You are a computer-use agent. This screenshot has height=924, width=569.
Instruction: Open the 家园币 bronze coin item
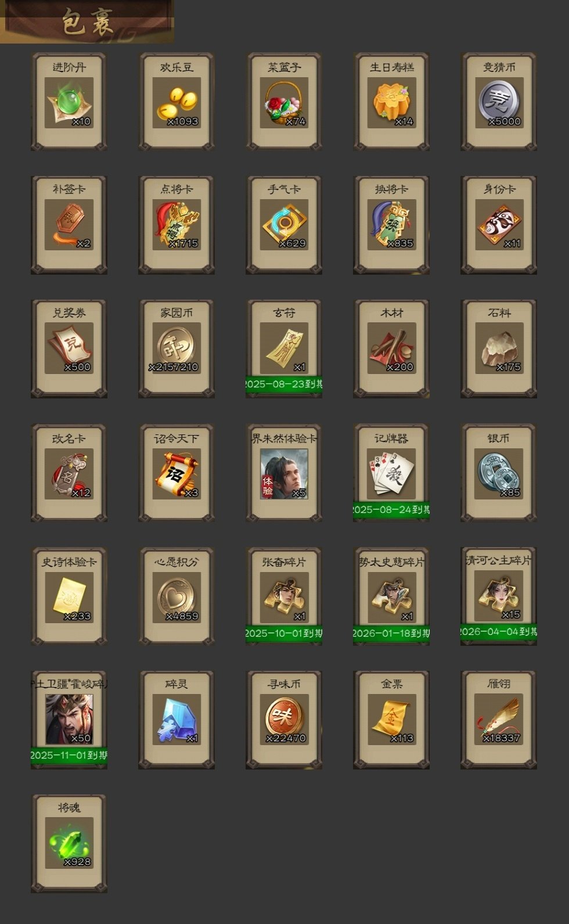click(x=177, y=349)
